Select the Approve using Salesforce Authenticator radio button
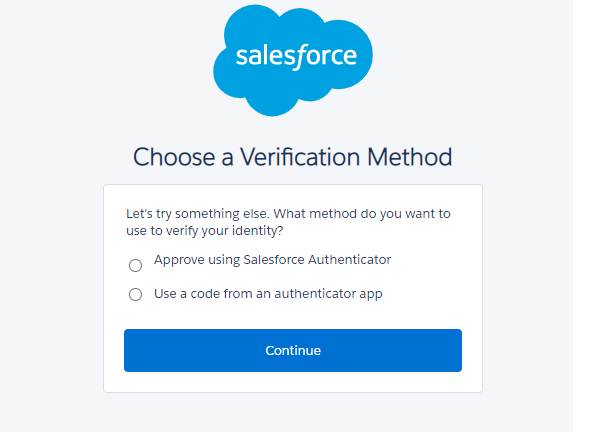 click(136, 265)
